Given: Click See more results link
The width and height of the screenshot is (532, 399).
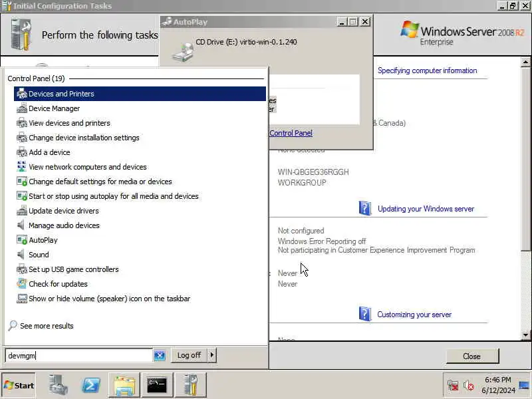Looking at the screenshot, I should 47,326.
